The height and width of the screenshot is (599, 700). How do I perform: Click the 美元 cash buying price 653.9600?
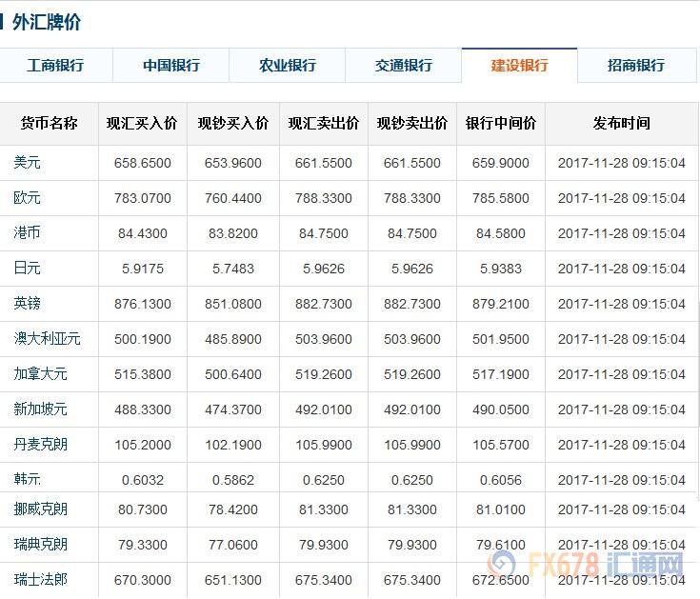click(233, 163)
